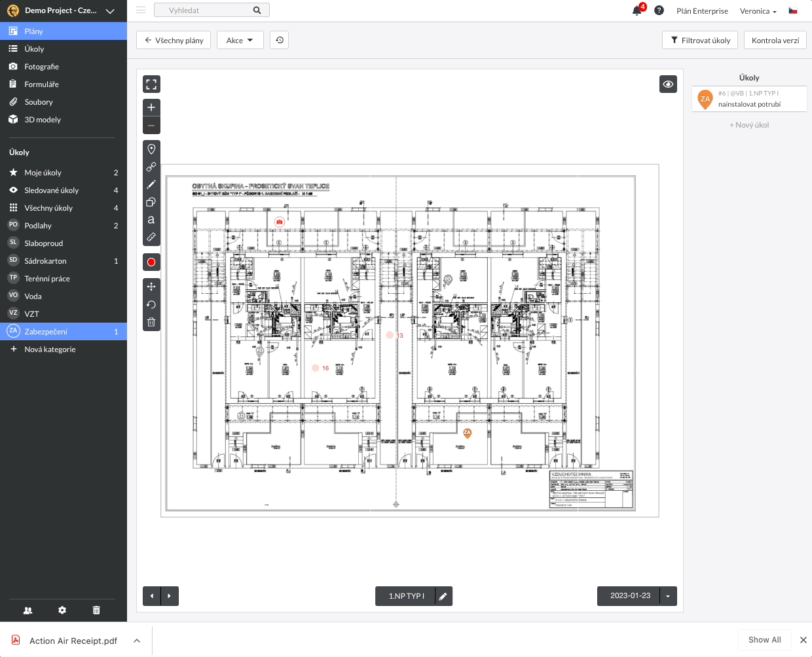Screen dimensions: 812x657
Task: Expand the Demo Project selector chevron
Action: coord(110,11)
